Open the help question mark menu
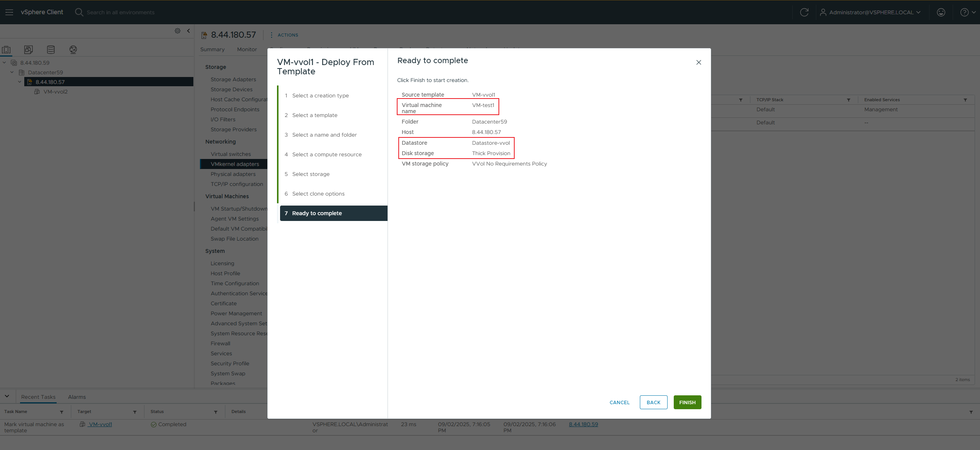Image resolution: width=980 pixels, height=450 pixels. 968,12
